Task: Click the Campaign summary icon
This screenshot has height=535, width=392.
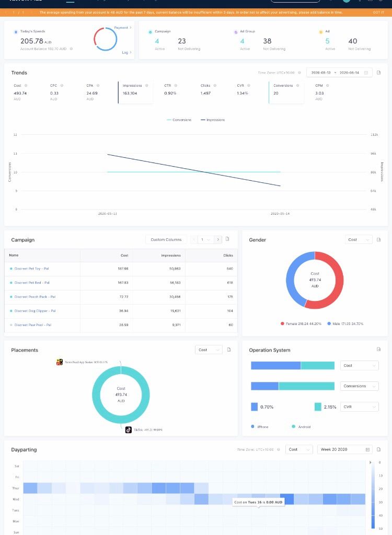Action: pyautogui.click(x=150, y=32)
